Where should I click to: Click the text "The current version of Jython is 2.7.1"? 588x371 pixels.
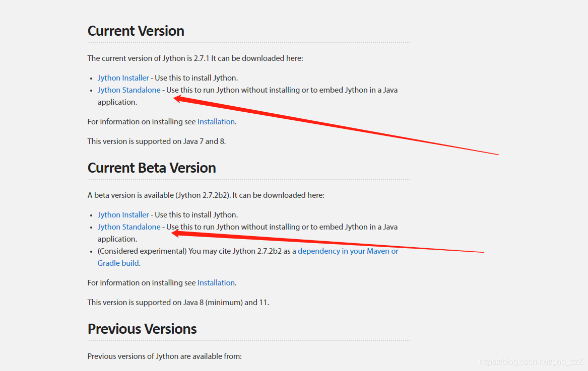[x=148, y=58]
